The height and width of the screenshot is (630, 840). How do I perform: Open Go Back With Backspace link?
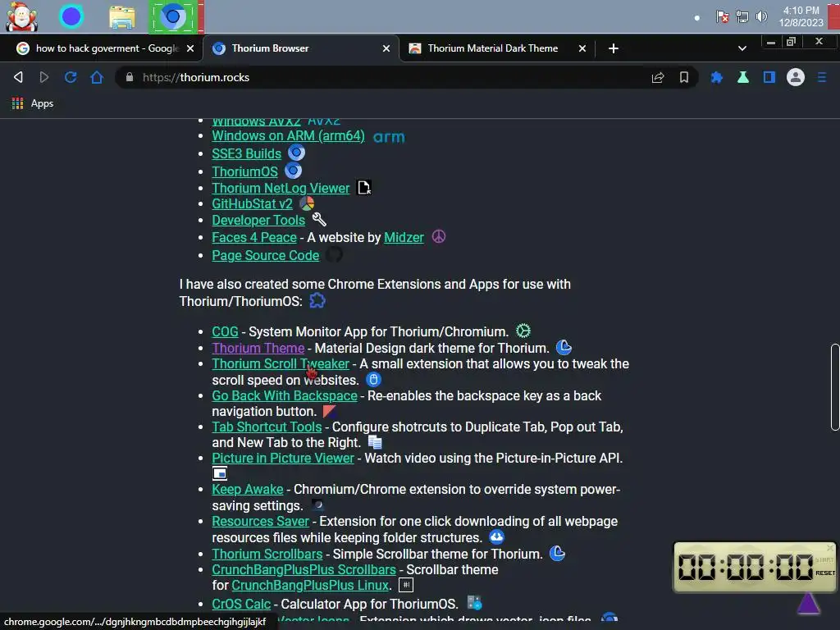[x=285, y=396]
